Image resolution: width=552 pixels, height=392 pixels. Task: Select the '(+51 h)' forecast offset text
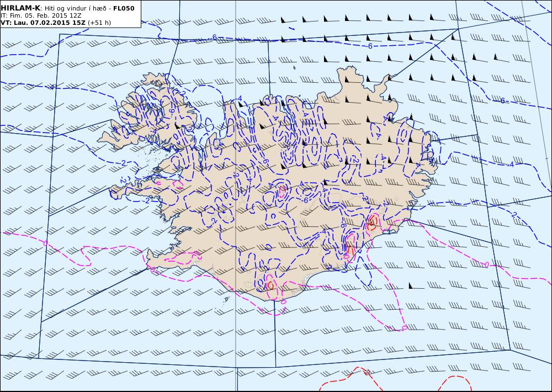point(99,23)
